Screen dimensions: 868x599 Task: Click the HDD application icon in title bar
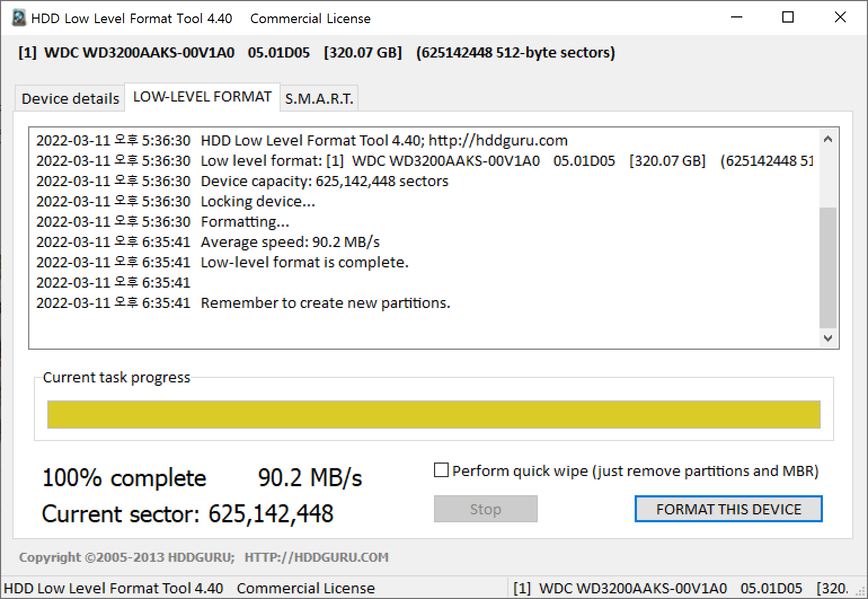pyautogui.click(x=19, y=18)
